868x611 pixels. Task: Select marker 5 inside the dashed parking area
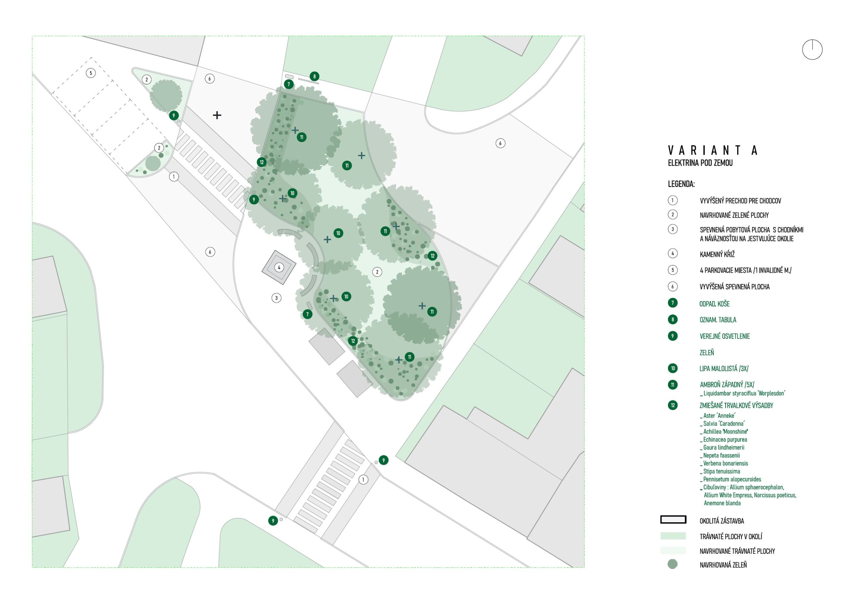pyautogui.click(x=91, y=73)
